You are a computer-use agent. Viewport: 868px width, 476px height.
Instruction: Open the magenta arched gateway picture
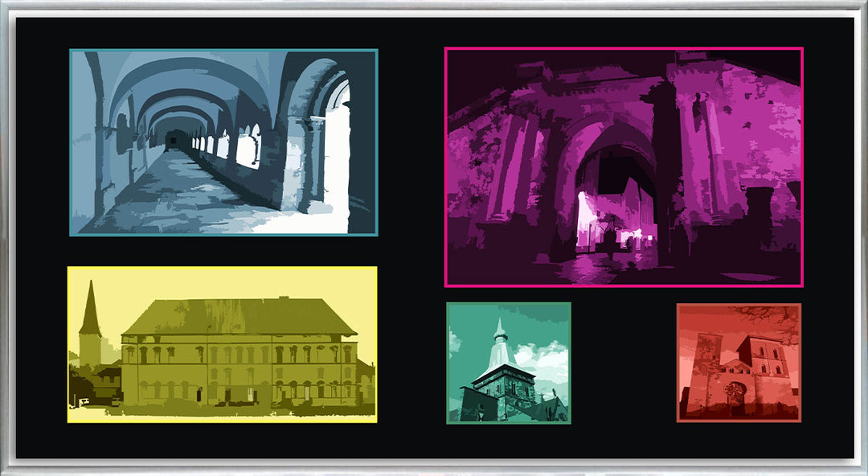pyautogui.click(x=624, y=166)
